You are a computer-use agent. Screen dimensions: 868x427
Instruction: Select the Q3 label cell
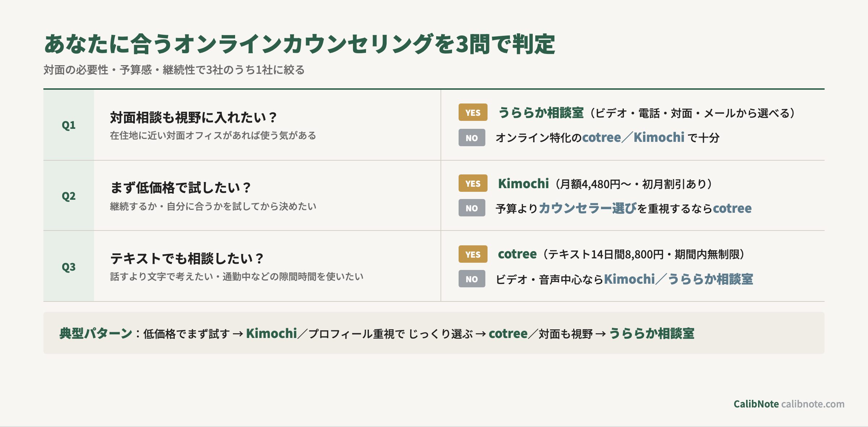[x=69, y=267]
